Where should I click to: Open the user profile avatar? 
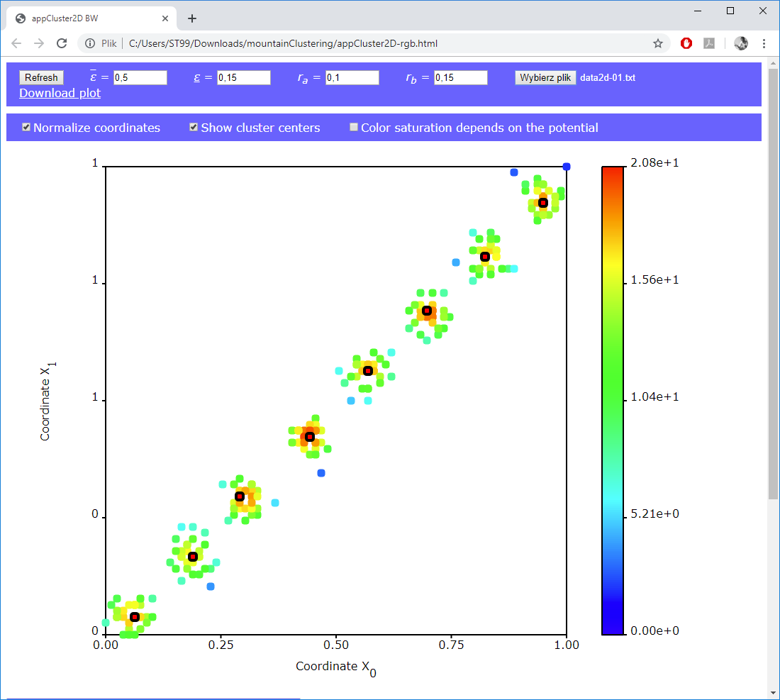tap(741, 43)
